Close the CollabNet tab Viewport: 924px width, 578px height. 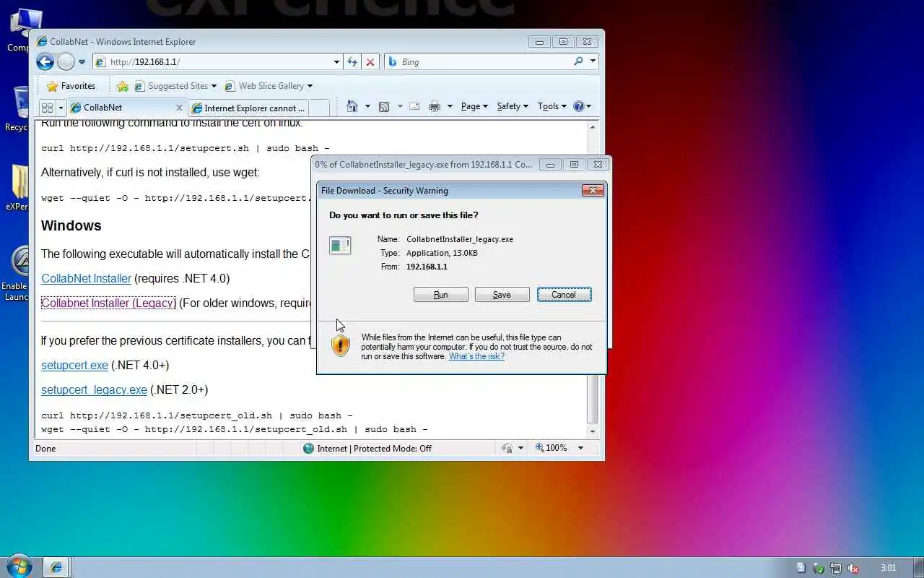click(179, 108)
